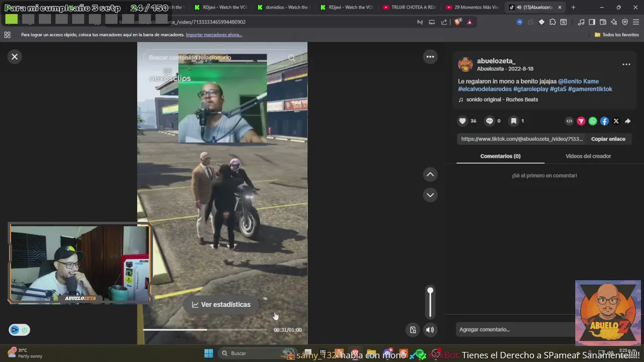Click Copiar enlace button
644x362 pixels.
(x=608, y=139)
